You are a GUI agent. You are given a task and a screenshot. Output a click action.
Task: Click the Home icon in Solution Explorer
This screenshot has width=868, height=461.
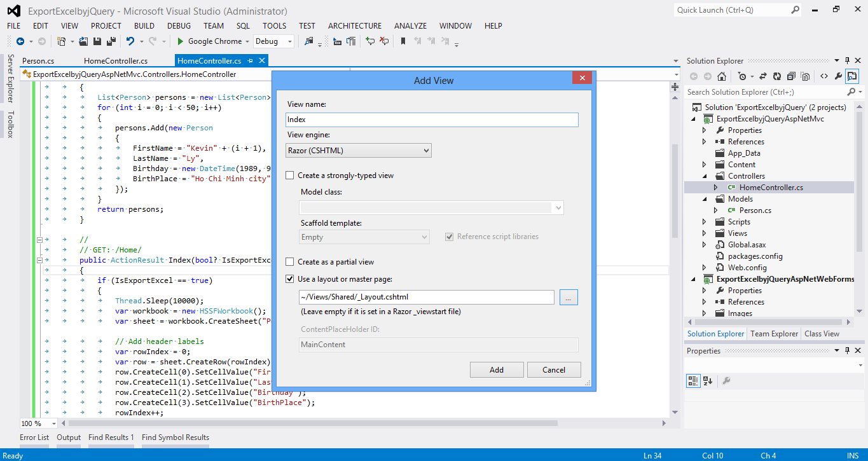coord(721,76)
